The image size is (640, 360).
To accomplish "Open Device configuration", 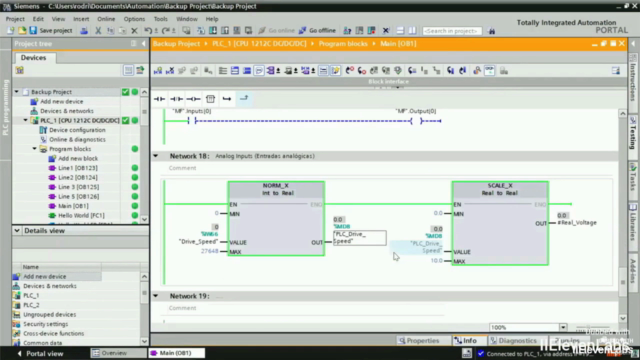I will 77,130.
